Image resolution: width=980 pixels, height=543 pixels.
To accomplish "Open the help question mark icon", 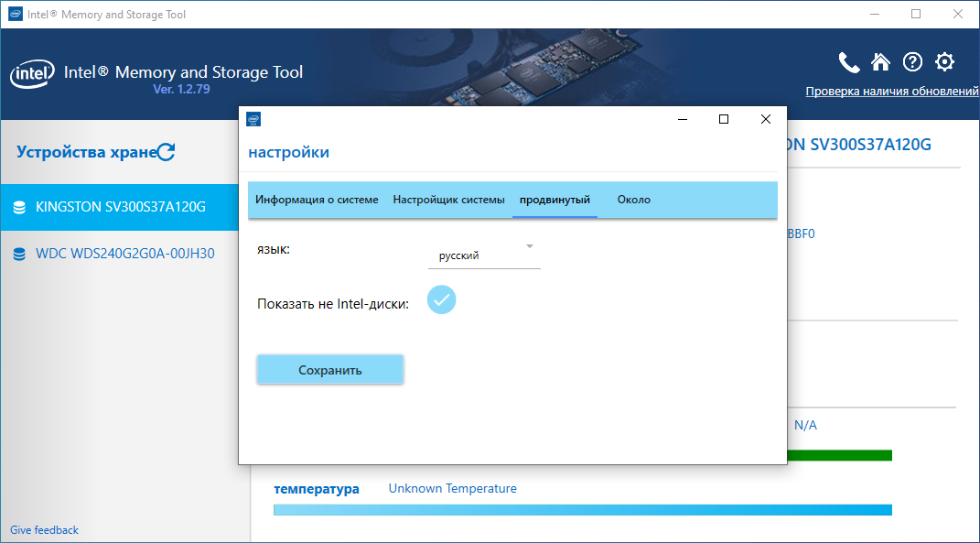I will tap(912, 62).
